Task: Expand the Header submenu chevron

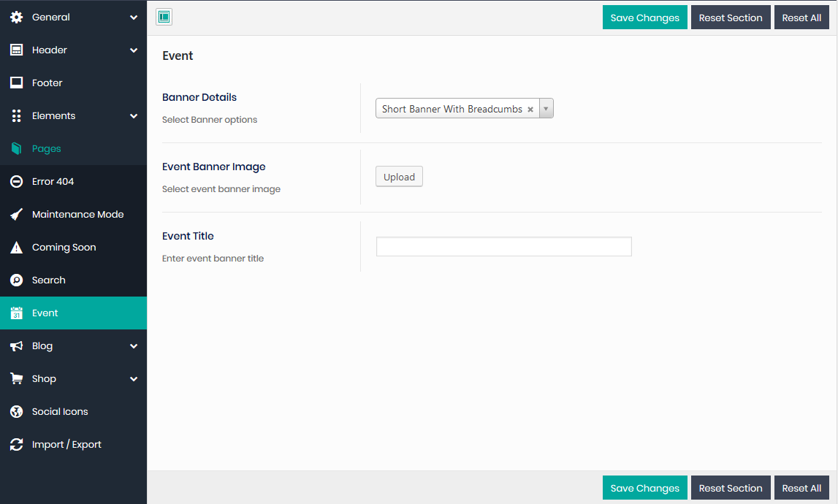Action: coord(134,50)
